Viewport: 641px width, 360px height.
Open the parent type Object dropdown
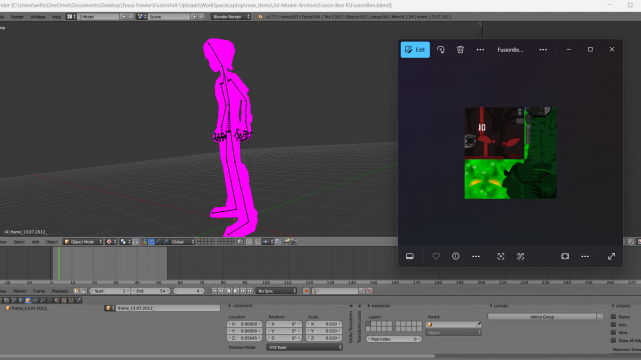pos(453,333)
